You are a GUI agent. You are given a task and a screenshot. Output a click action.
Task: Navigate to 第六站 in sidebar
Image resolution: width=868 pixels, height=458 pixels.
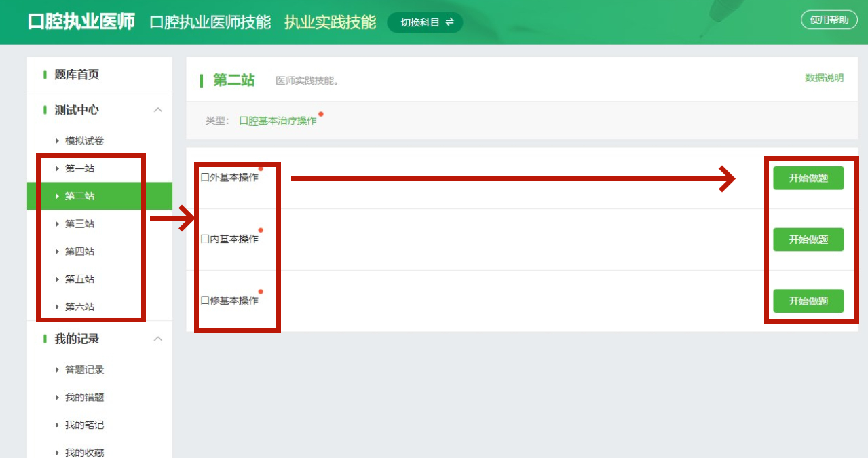[x=79, y=307]
